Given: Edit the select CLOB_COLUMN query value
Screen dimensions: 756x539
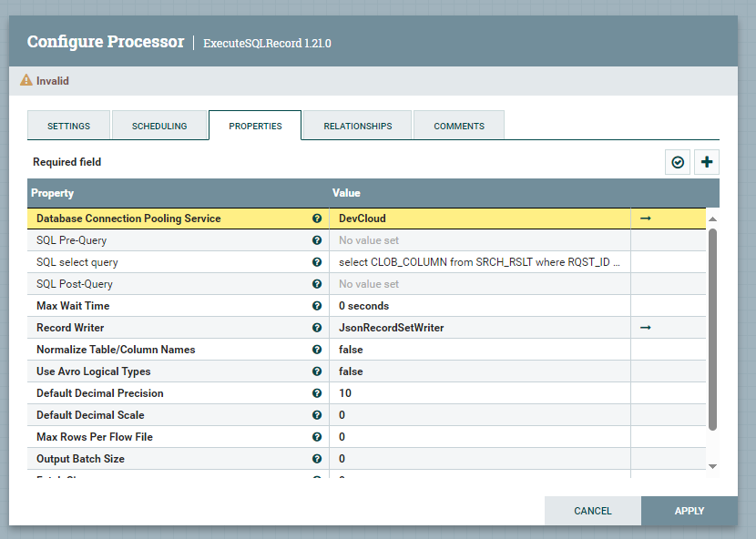Looking at the screenshot, I should pyautogui.click(x=480, y=262).
